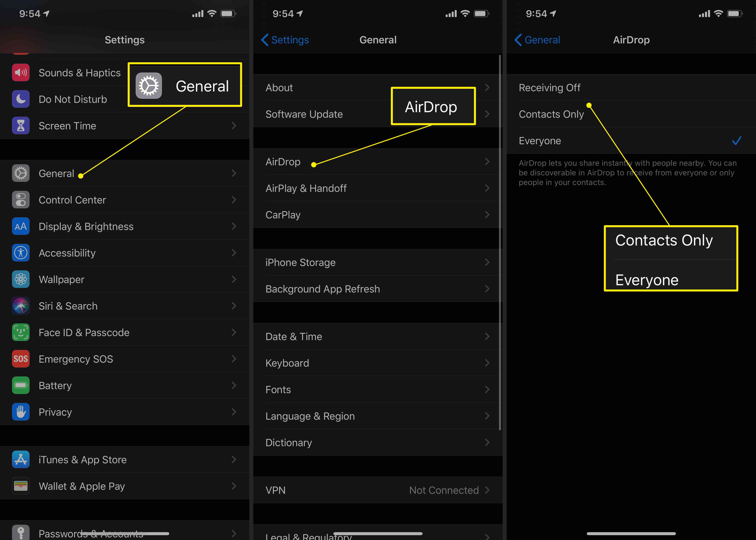Image resolution: width=756 pixels, height=540 pixels.
Task: Tap Wi-Fi status icon on General screen
Action: 465,14
